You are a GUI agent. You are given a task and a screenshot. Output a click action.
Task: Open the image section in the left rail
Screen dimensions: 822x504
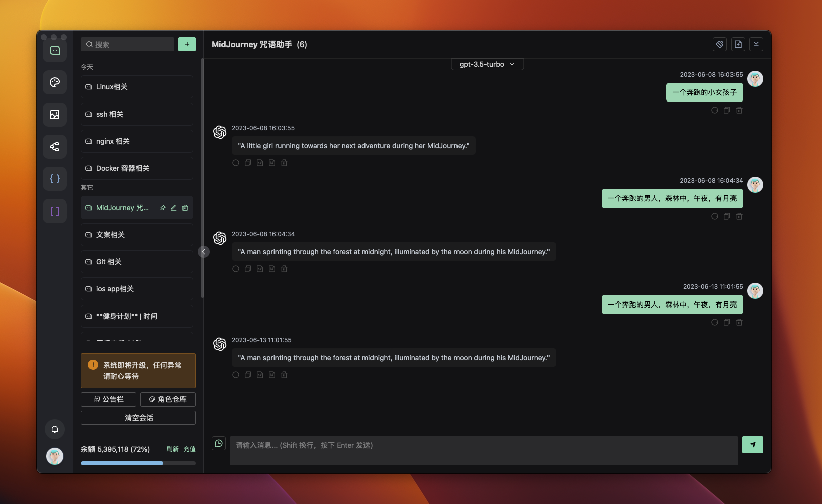(x=55, y=115)
